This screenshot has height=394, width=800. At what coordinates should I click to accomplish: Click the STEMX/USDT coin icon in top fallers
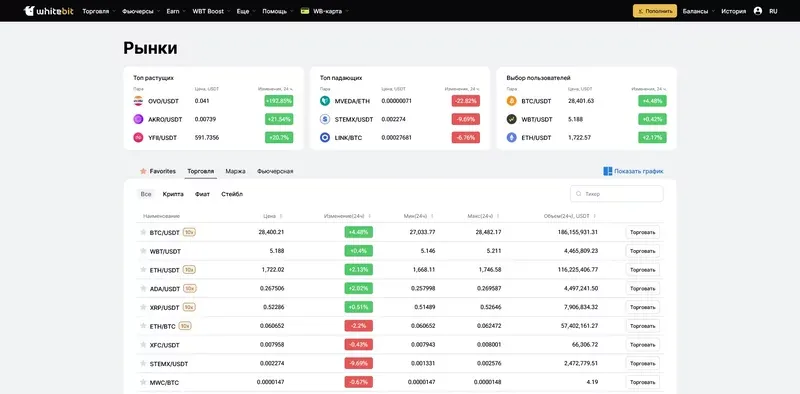[325, 119]
